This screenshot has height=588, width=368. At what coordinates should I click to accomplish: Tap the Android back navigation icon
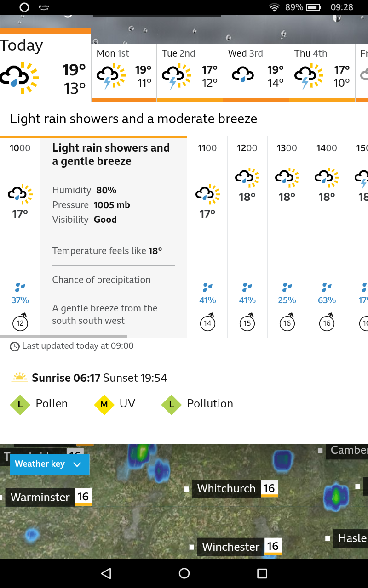(106, 573)
